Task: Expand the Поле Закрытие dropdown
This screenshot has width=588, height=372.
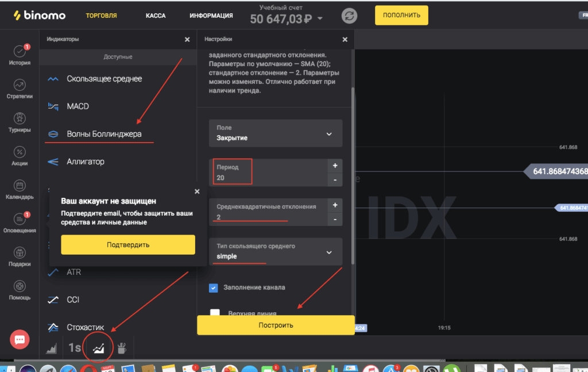Action: click(x=329, y=133)
